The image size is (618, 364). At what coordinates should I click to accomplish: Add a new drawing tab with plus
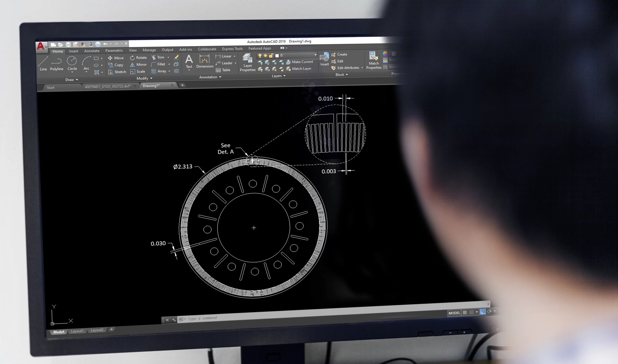point(182,85)
